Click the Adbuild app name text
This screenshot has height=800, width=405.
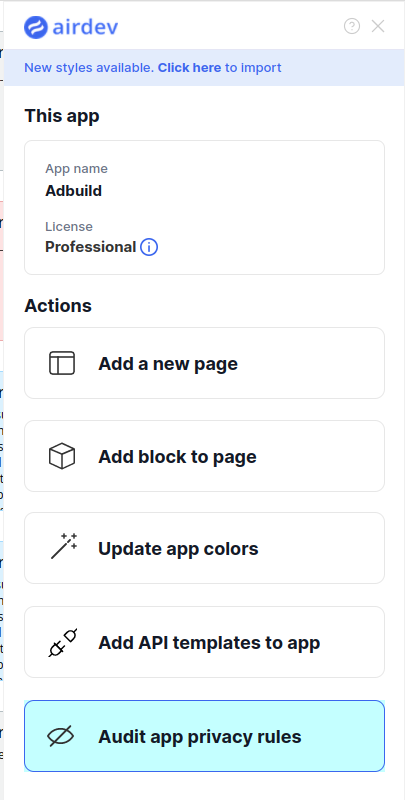(73, 191)
